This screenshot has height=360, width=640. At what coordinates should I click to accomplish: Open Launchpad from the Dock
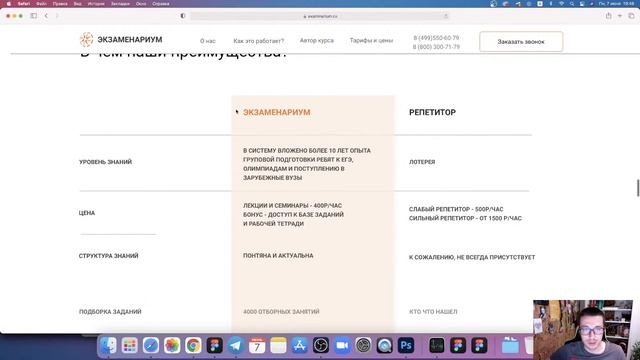coord(129,345)
